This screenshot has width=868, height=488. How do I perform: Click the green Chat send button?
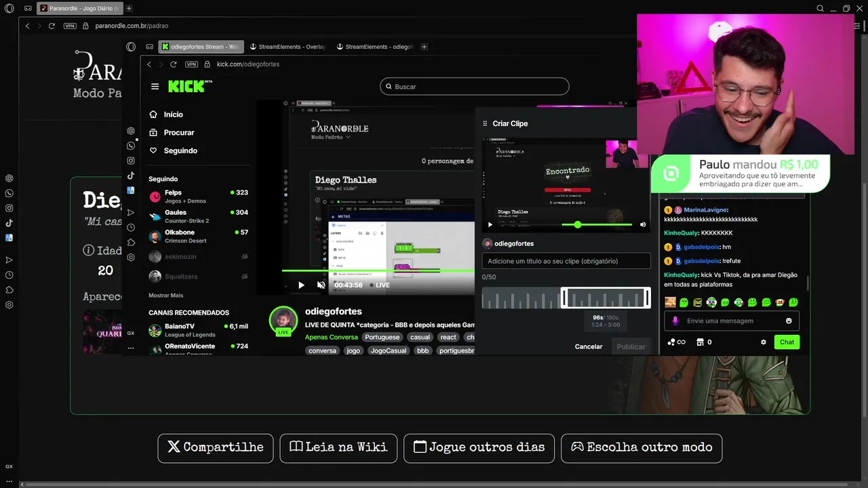[787, 342]
